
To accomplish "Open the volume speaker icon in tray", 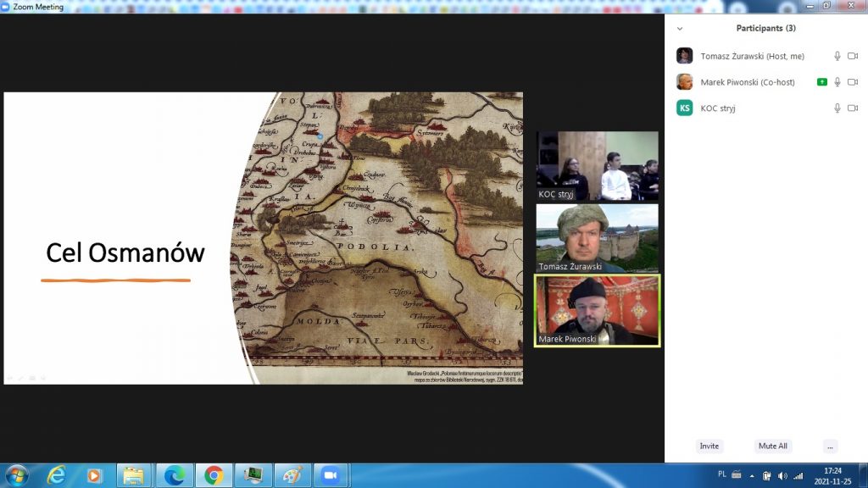I will tap(782, 475).
